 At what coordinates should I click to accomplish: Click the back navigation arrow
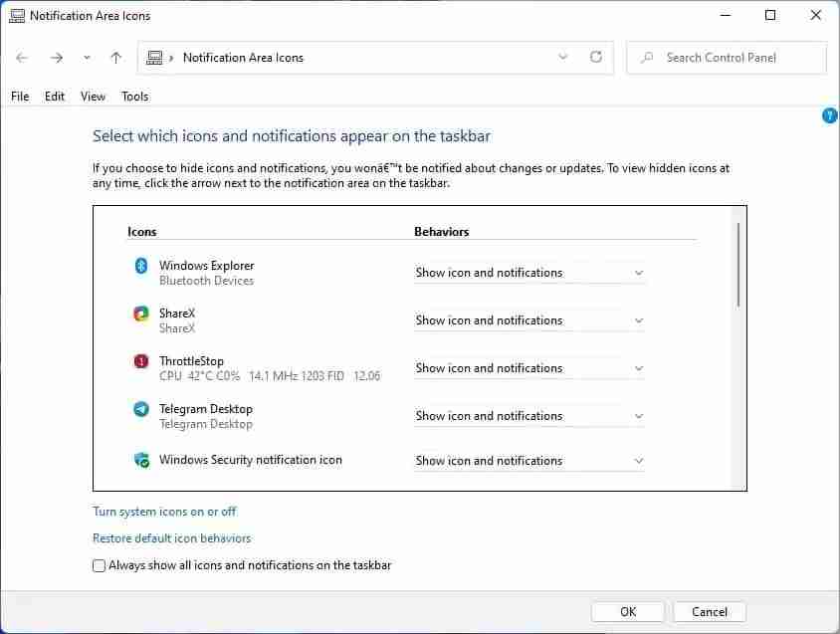tap(22, 58)
